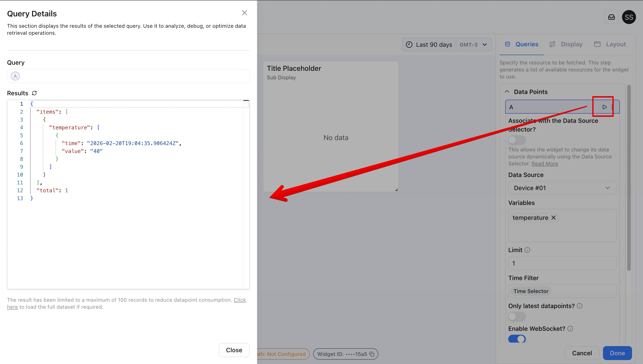Toggle Associate with Data Source Selector
This screenshot has height=364, width=643.
[x=517, y=140]
